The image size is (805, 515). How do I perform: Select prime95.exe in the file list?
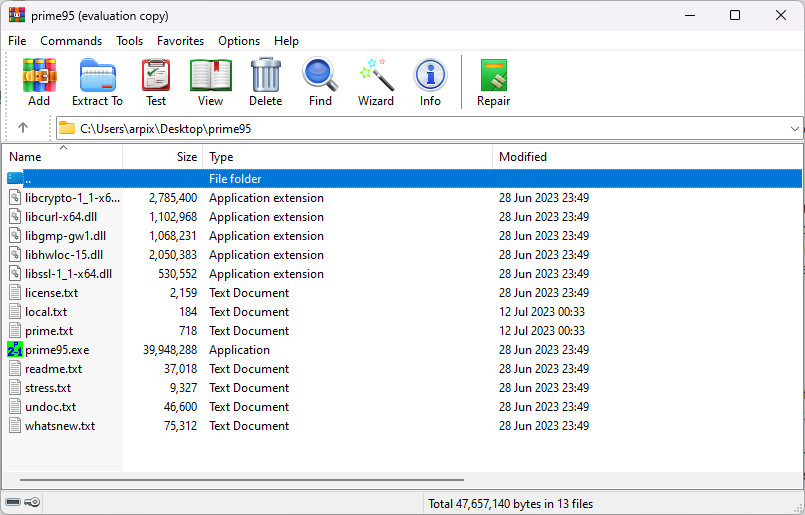57,350
